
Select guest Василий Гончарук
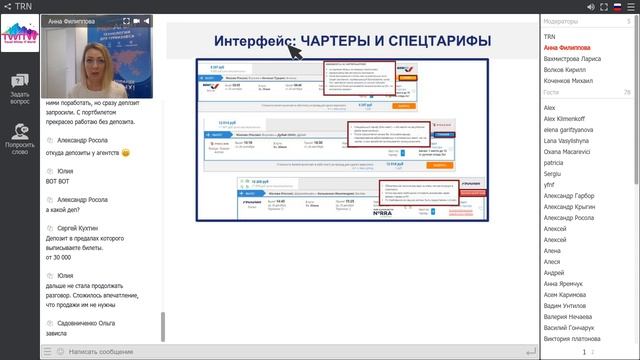pyautogui.click(x=569, y=328)
